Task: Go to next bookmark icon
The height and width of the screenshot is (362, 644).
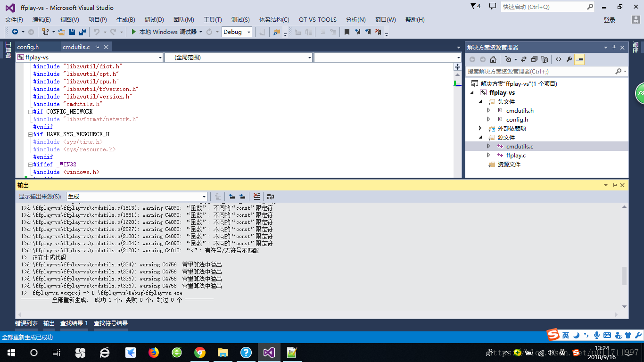Action: [x=367, y=32]
